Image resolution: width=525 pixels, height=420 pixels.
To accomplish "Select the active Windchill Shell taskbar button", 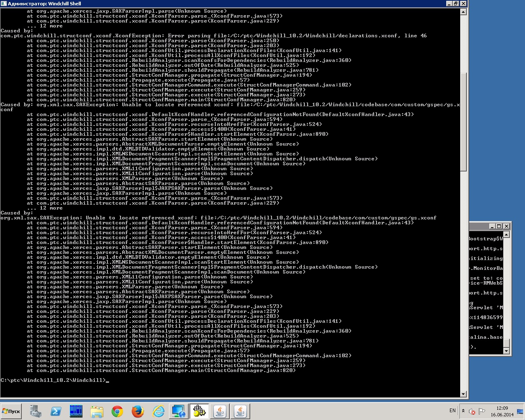I will (x=199, y=411).
